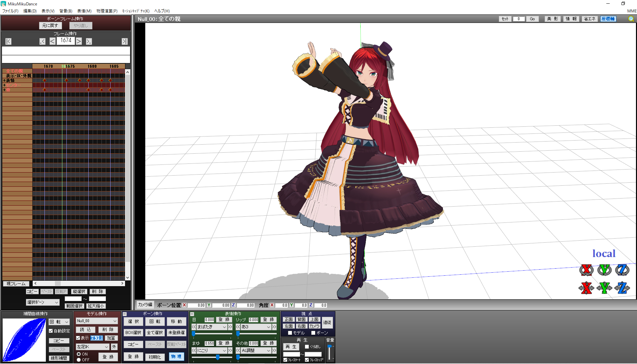Image resolution: width=637 pixels, height=364 pixels.
Task: Enable the モデル view-follow checkbox
Action: pos(290,333)
